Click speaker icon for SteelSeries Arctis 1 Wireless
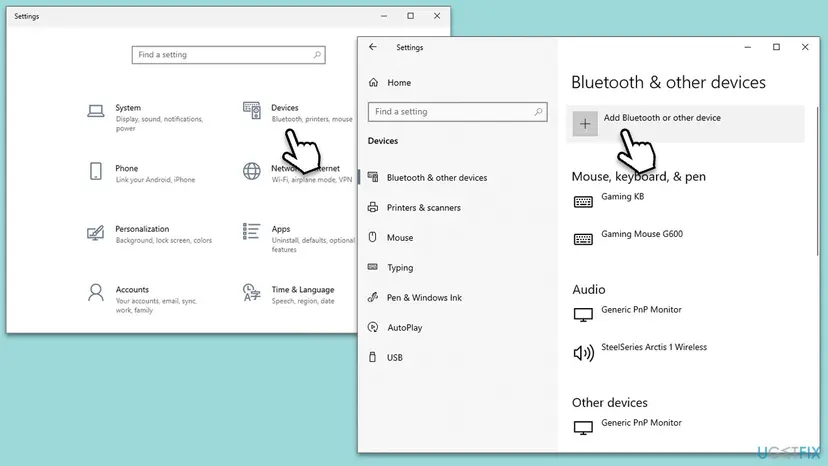Image resolution: width=828 pixels, height=466 pixels. click(583, 352)
